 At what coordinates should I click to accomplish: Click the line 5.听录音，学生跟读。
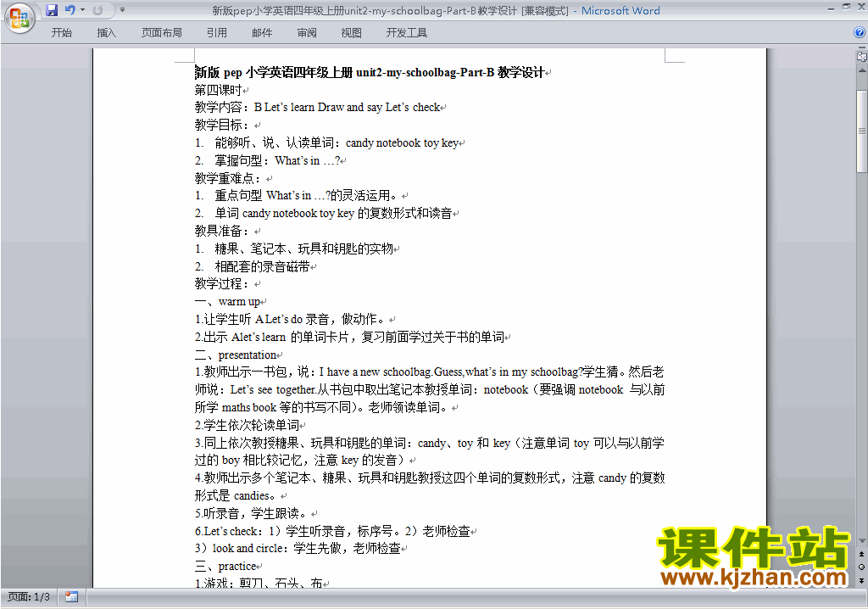tap(253, 513)
